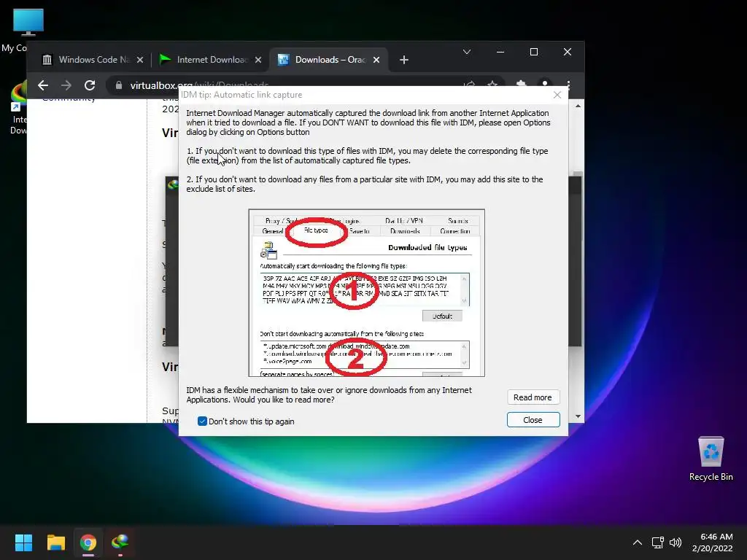Open clock showing 6:46 AM
The height and width of the screenshot is (560, 747).
coord(713,542)
